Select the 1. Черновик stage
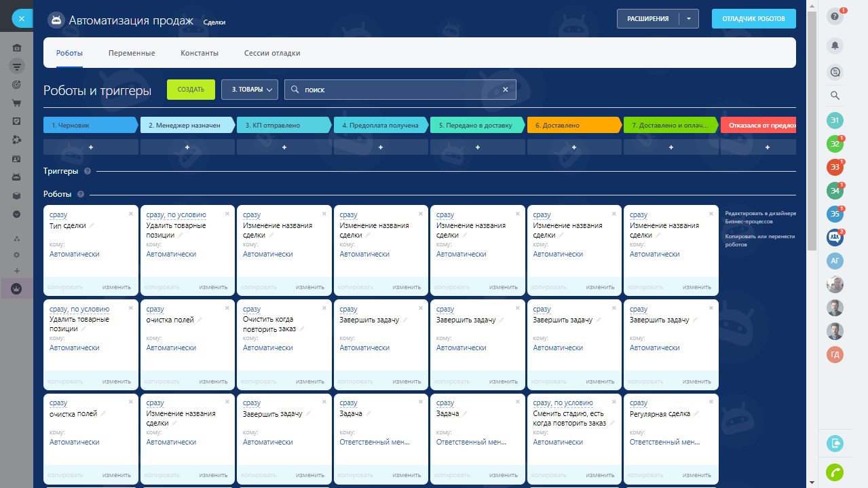The image size is (868, 488). click(x=91, y=126)
